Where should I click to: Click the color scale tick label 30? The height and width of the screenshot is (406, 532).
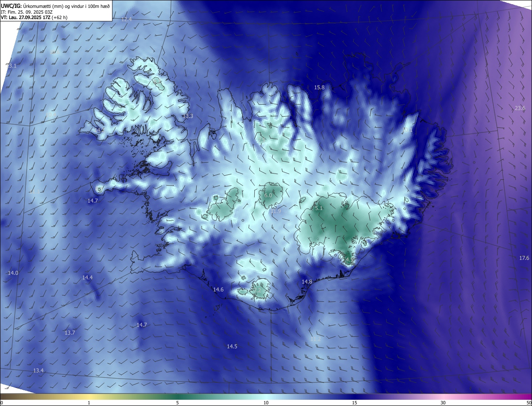(x=443, y=403)
